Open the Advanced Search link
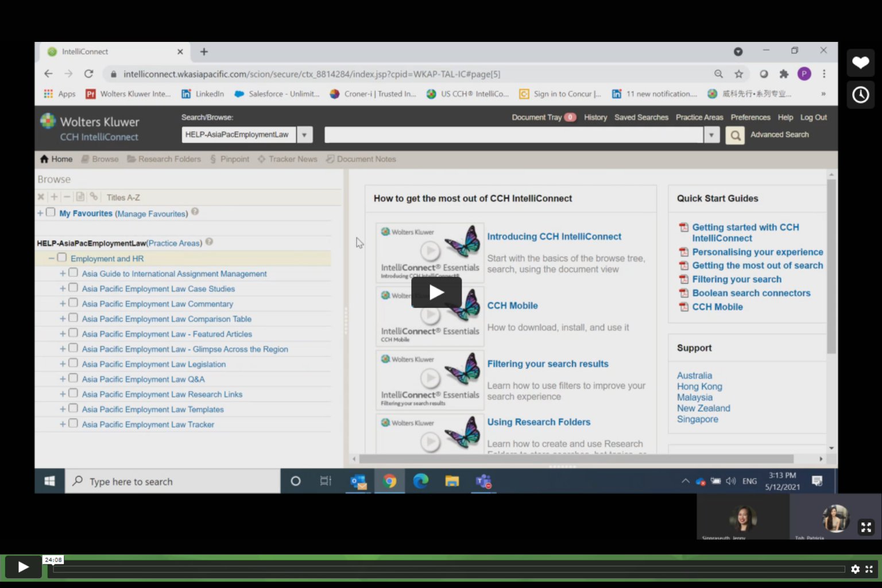The image size is (882, 588). point(779,134)
